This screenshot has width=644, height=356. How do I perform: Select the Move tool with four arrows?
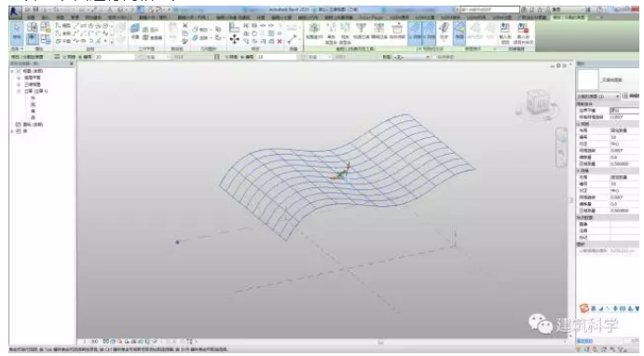tap(234, 39)
